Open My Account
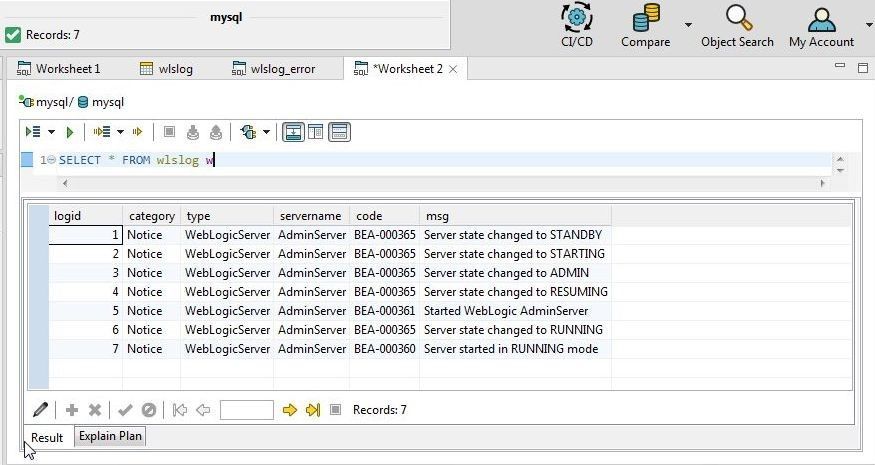Viewport: 875px width, 465px height. [x=821, y=25]
